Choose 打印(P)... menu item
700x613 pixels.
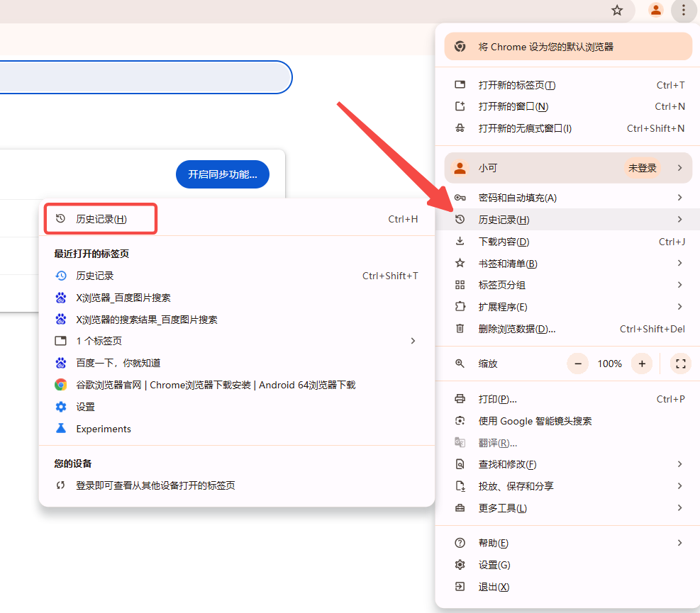568,399
